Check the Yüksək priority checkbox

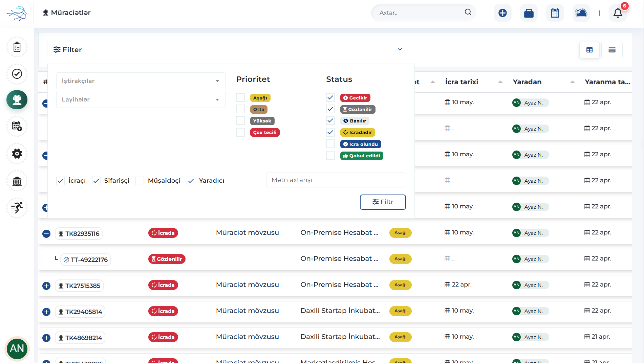240,121
